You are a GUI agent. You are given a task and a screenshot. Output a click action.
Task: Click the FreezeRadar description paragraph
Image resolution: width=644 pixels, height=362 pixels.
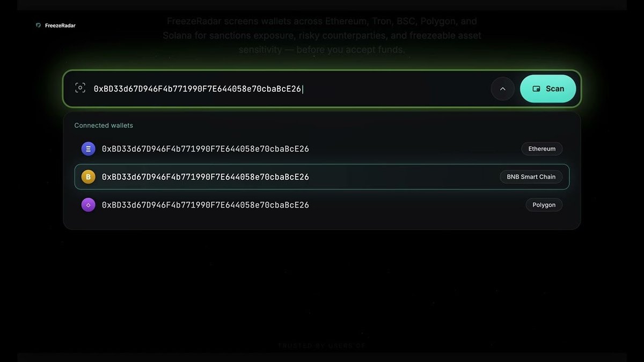322,35
